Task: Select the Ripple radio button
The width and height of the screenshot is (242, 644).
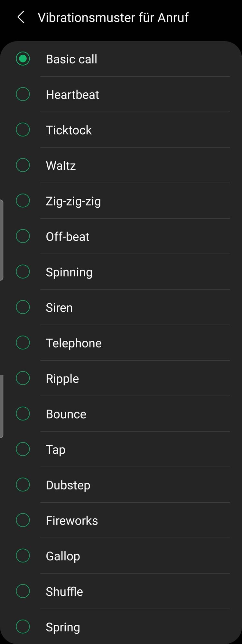Action: [23, 378]
